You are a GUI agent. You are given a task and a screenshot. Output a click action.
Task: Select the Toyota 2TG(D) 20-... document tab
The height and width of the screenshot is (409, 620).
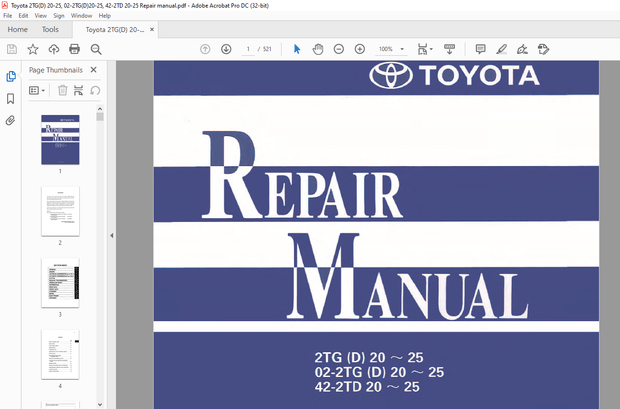pyautogui.click(x=115, y=30)
